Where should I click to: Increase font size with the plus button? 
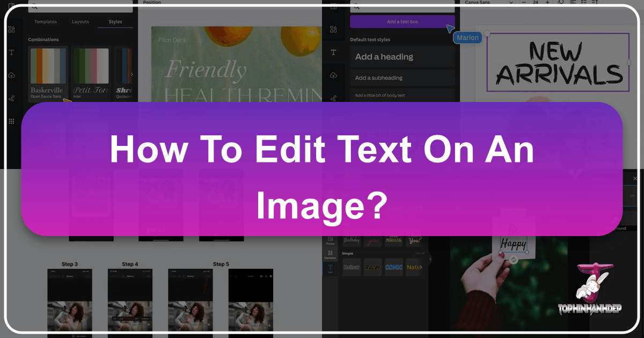click(x=547, y=3)
